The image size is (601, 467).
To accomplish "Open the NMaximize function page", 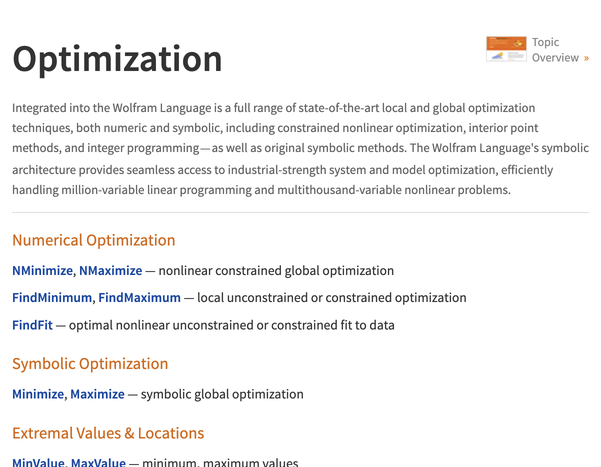I will (110, 271).
